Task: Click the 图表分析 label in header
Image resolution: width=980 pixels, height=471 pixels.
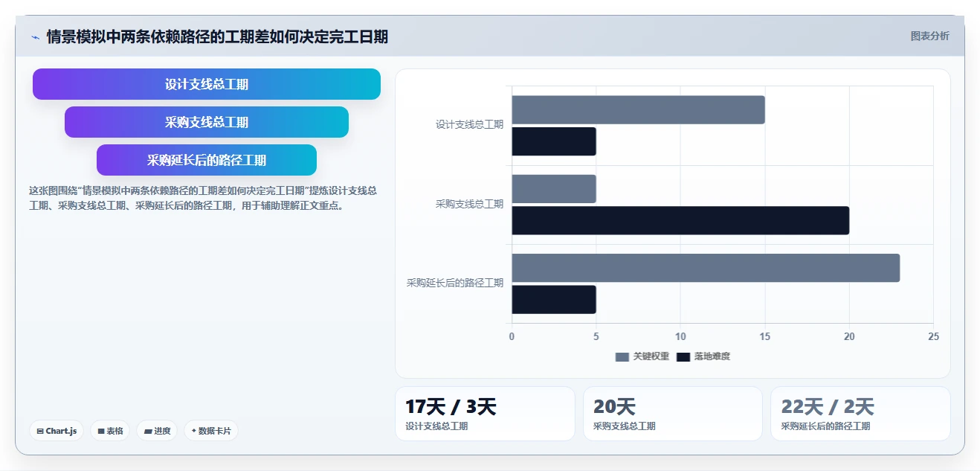Action: [929, 36]
